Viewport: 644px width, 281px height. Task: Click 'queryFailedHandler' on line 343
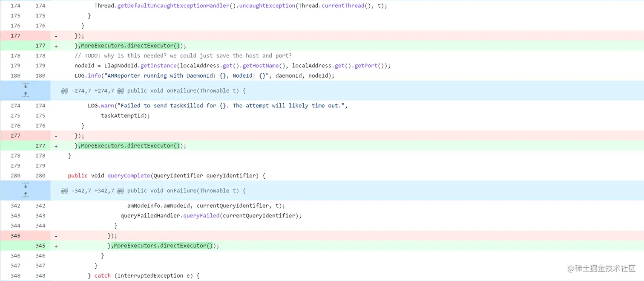pos(150,215)
